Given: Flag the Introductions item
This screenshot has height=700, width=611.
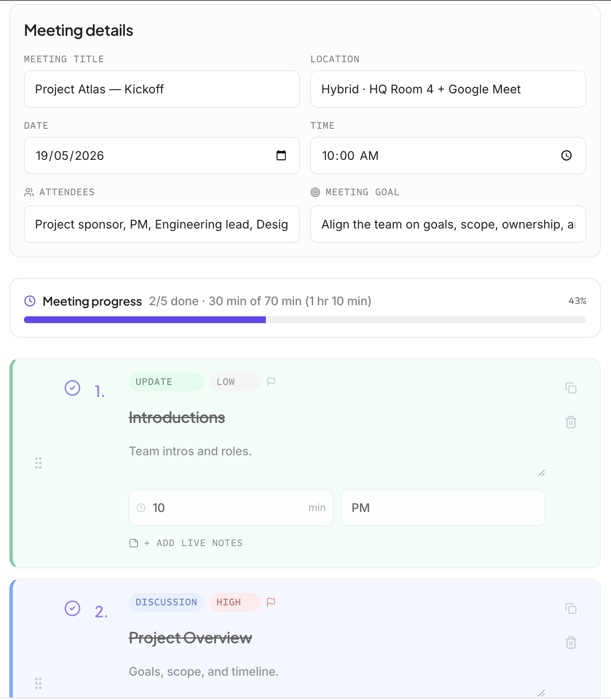Looking at the screenshot, I should 271,382.
